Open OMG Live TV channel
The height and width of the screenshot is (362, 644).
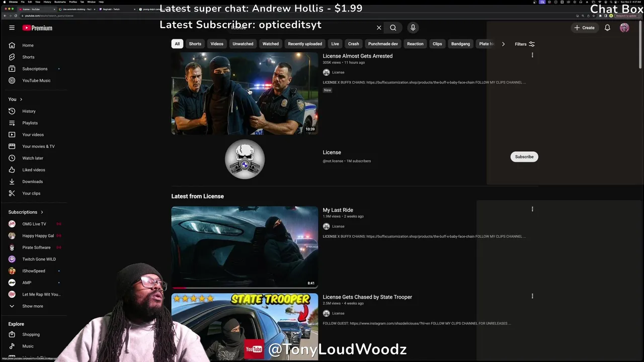point(33,224)
